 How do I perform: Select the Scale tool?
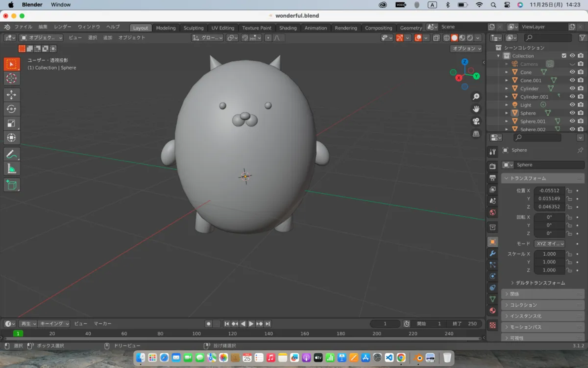tap(11, 123)
